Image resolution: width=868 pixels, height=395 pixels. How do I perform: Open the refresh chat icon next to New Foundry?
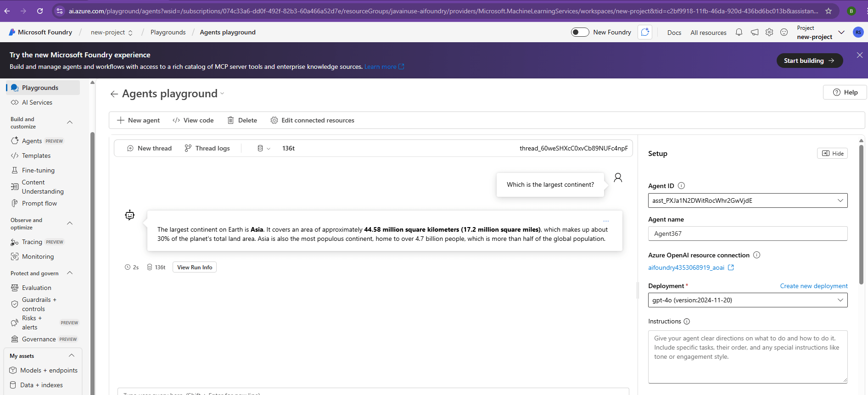click(x=645, y=32)
